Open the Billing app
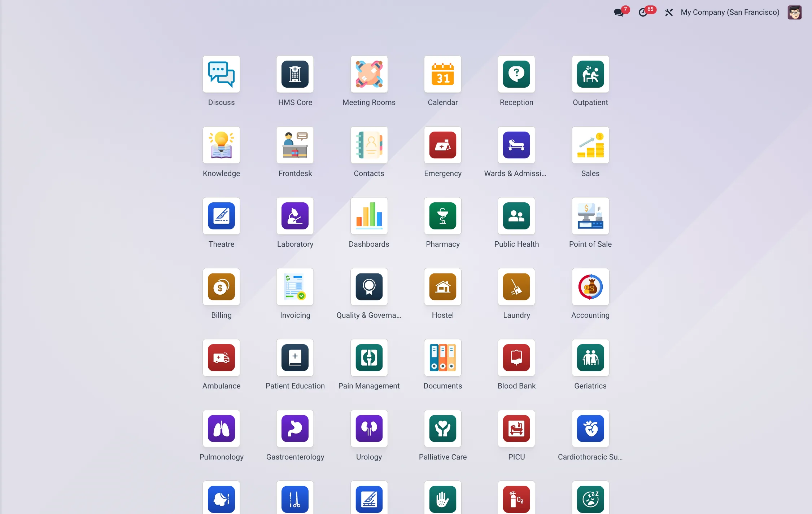This screenshot has height=514, width=812. point(221,287)
